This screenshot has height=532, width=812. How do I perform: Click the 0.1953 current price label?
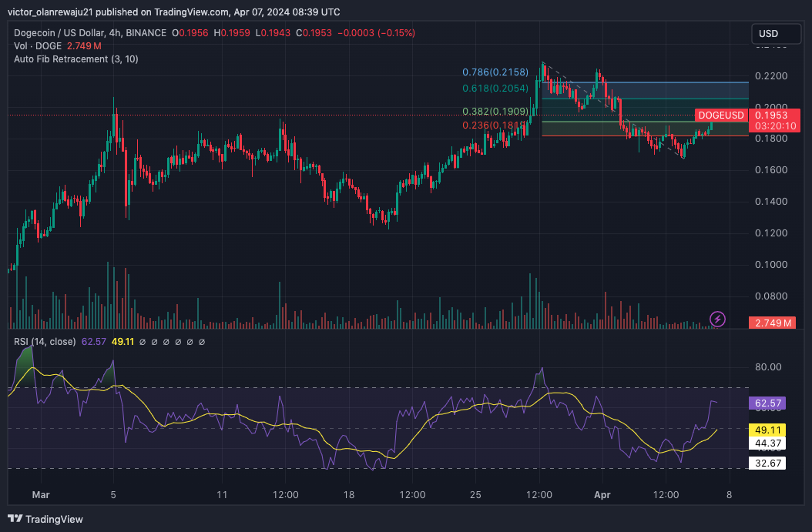click(x=771, y=115)
